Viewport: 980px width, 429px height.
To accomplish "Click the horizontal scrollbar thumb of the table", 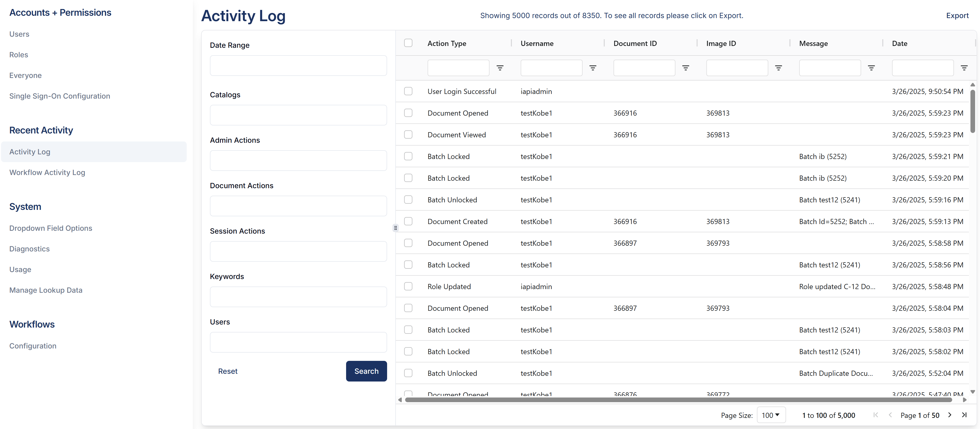I will coord(678,400).
